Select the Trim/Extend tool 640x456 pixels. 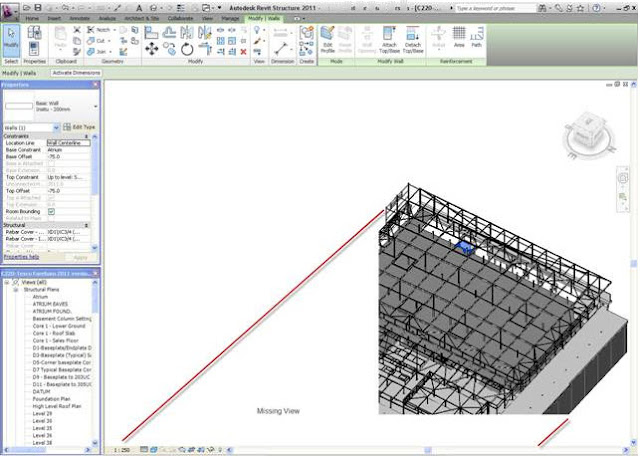pyautogui.click(x=204, y=49)
